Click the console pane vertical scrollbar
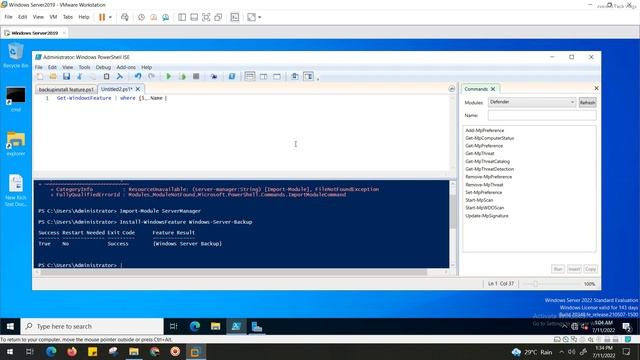 pos(453,211)
